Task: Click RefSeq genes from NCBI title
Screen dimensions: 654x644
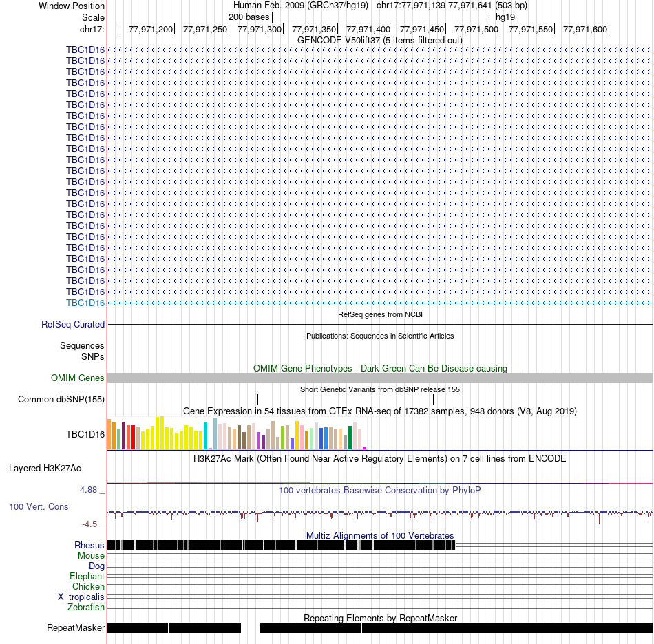Action: [x=380, y=314]
